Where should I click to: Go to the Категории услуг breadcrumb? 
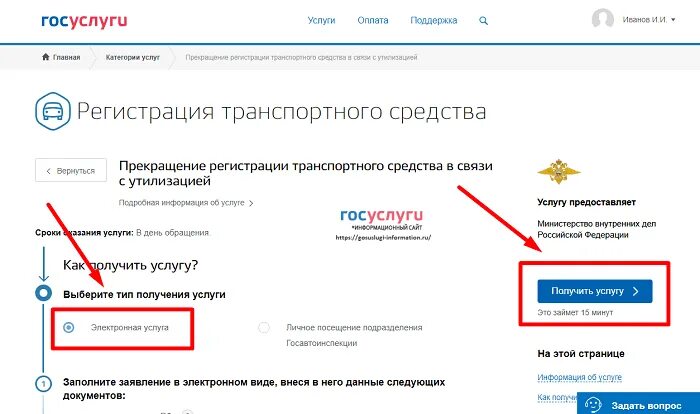coord(133,57)
